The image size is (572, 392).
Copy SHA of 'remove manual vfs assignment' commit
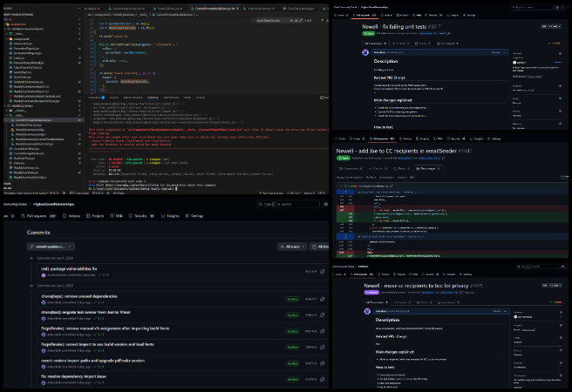(x=322, y=331)
